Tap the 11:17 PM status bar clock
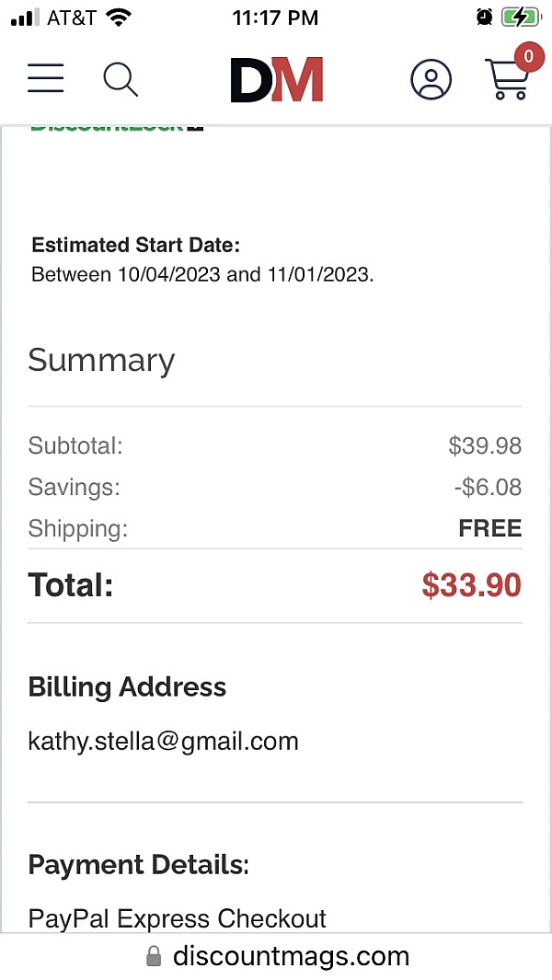Image resolution: width=552 pixels, height=980 pixels. (275, 17)
